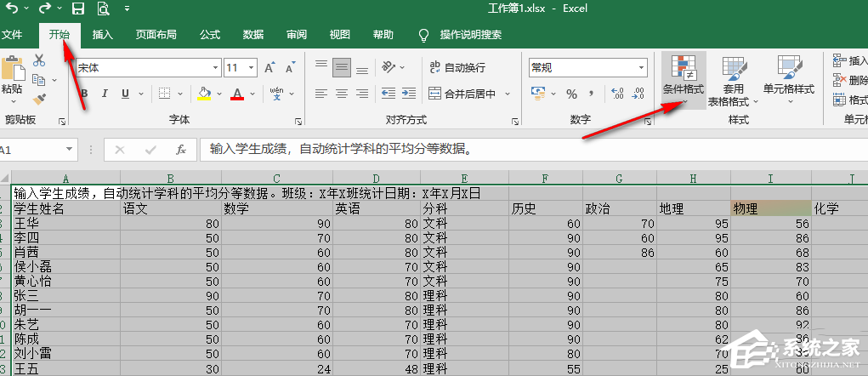Toggle right text alignment

(x=362, y=93)
